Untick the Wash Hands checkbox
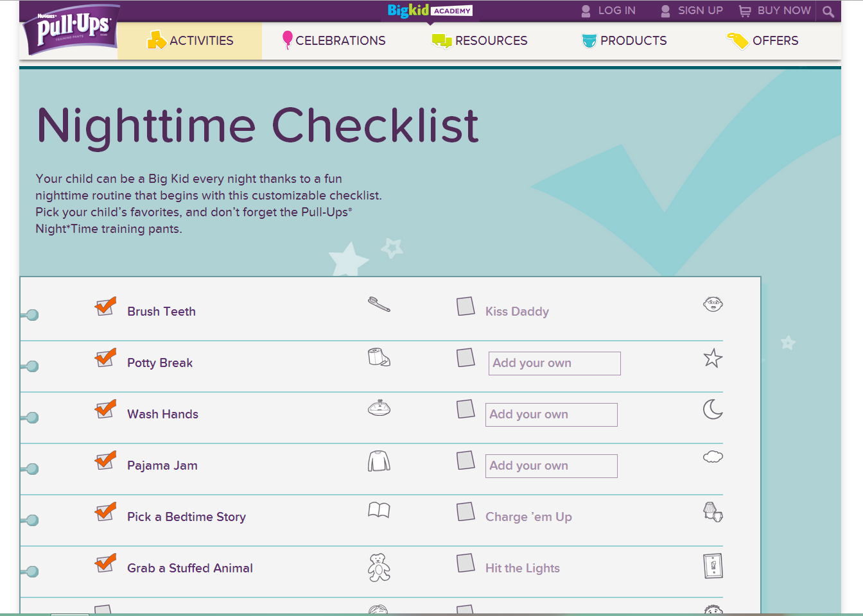 coord(105,409)
